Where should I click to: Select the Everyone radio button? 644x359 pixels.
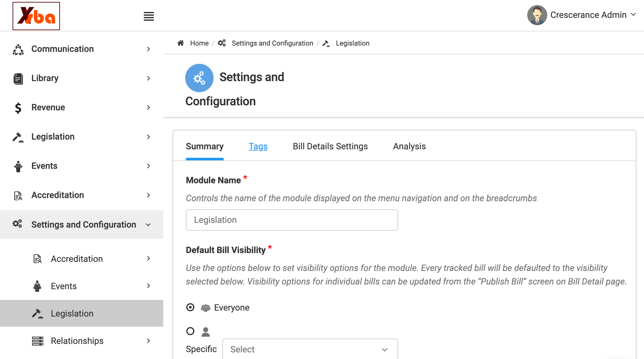pyautogui.click(x=190, y=307)
